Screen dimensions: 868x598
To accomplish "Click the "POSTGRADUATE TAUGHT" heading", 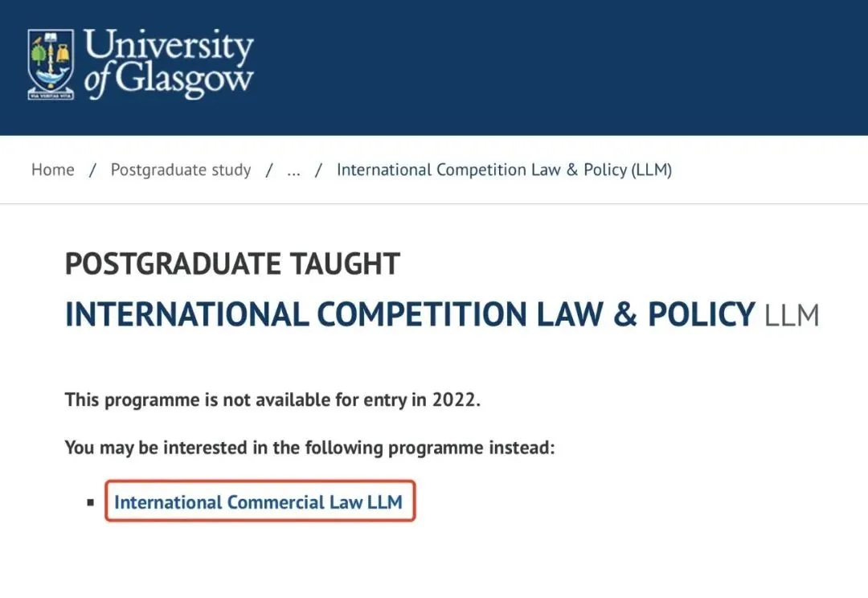I will click(232, 264).
